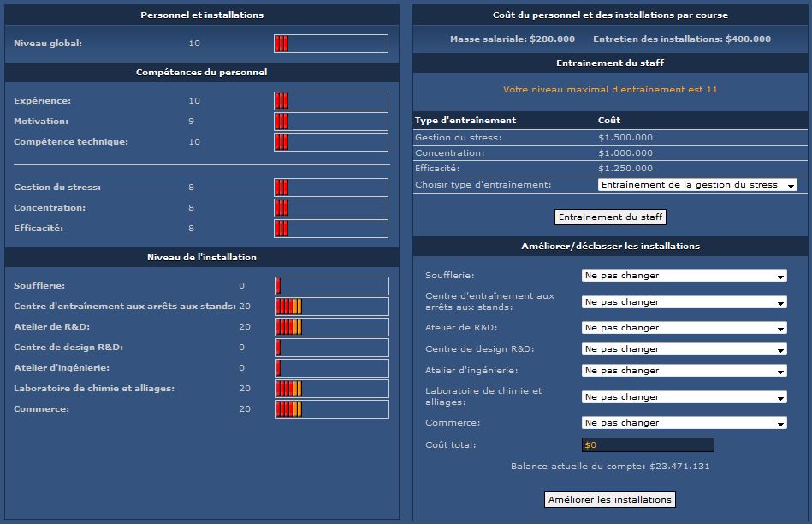This screenshot has height=524, width=812.
Task: Click the Motivation level bar
Action: coord(331,122)
